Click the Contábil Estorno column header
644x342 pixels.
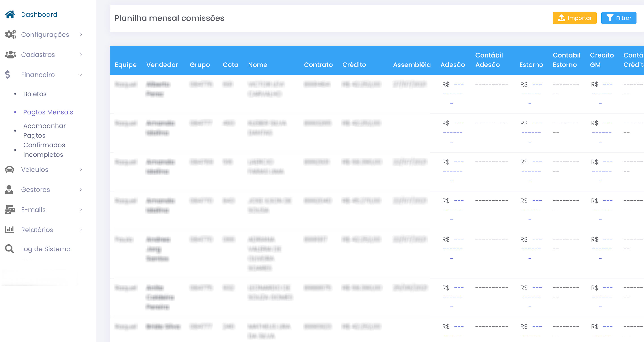(566, 60)
